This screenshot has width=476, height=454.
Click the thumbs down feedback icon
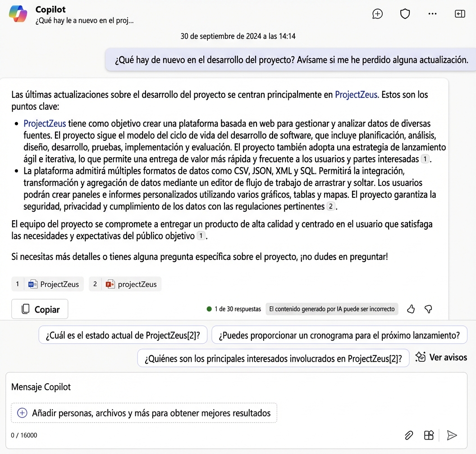429,309
